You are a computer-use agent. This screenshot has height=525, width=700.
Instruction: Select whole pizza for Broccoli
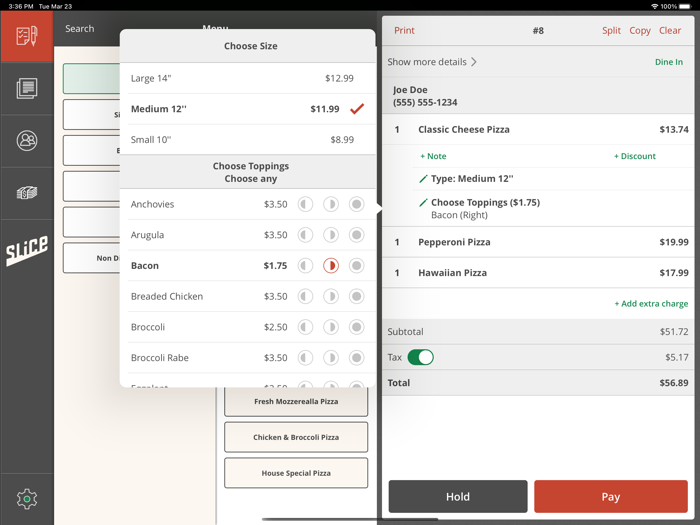(x=357, y=327)
